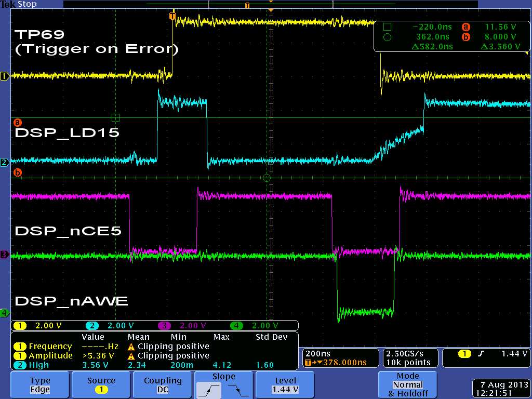This screenshot has width=532, height=399.
Task: Click channel 2 badge in the scale readout
Action: pyautogui.click(x=92, y=326)
